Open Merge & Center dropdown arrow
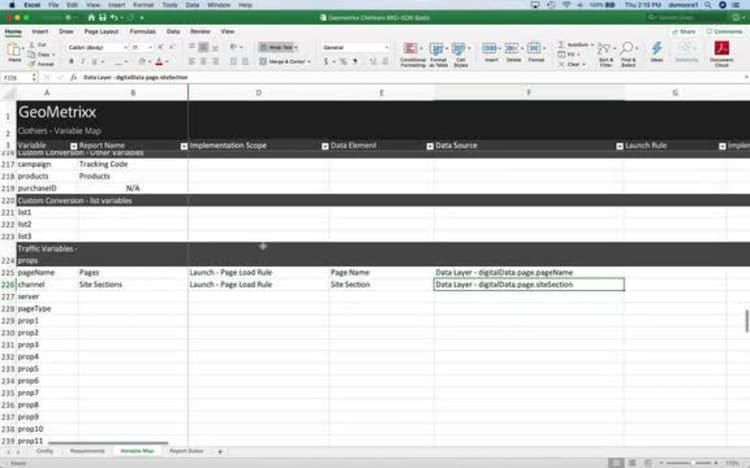This screenshot has width=750, height=468. (309, 61)
